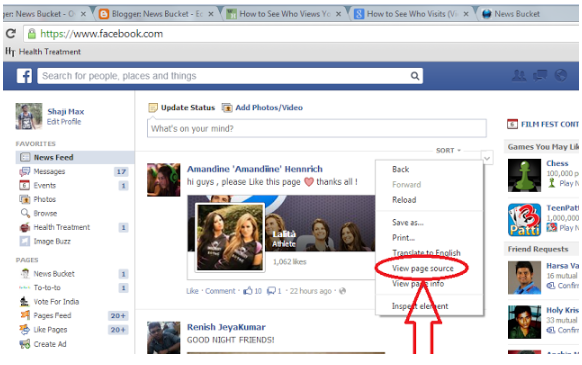Close the How to See Who Views tab
The image size is (582, 365).
[x=338, y=14]
